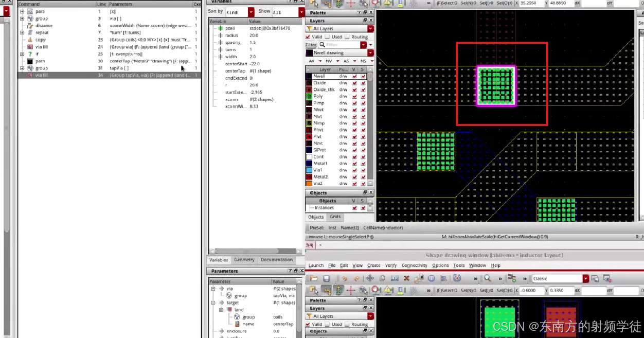This screenshot has width=644, height=338.
Task: Toggle the Valid checkbox in upper Layers panel
Action: tap(308, 37)
